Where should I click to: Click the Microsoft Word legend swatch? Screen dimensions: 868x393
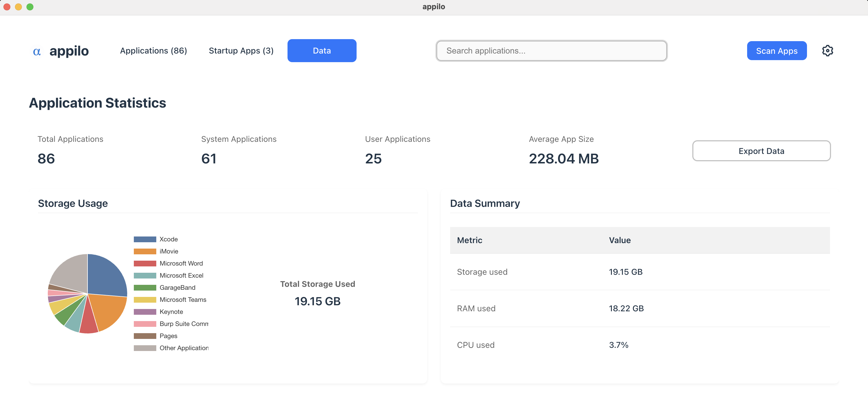click(x=145, y=264)
